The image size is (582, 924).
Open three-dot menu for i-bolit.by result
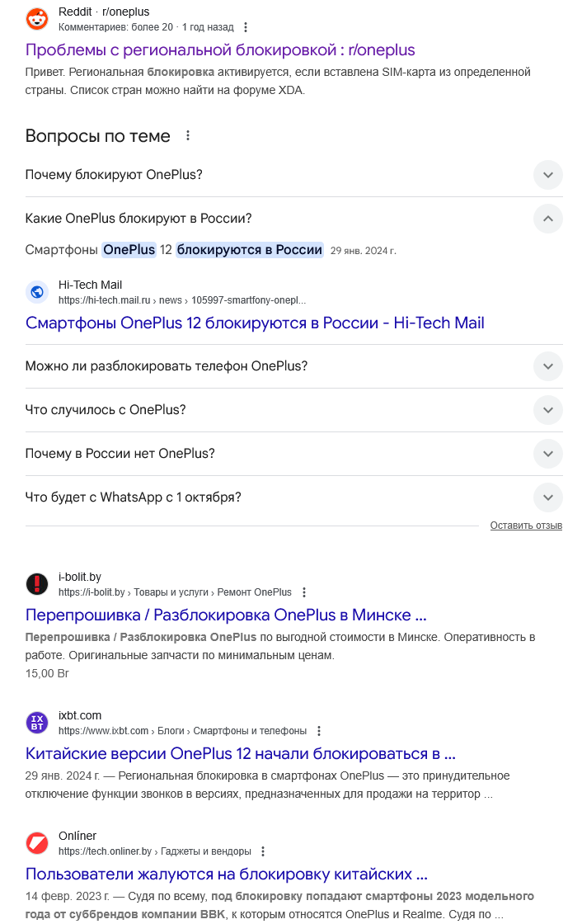(304, 592)
